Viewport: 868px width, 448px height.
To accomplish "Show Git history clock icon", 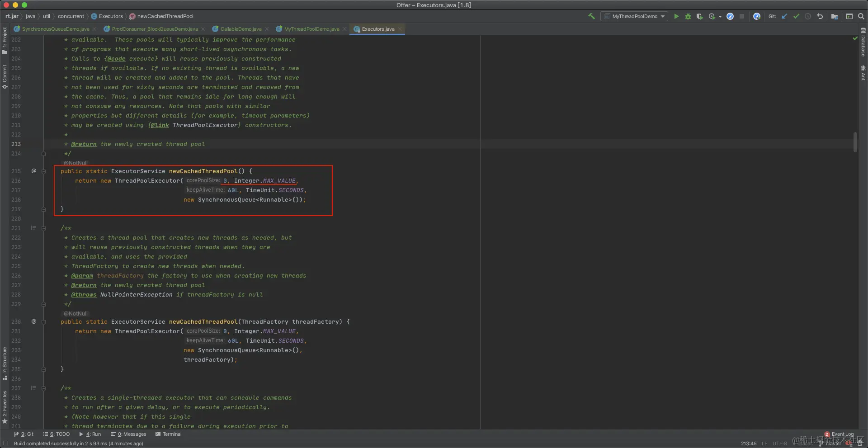I will [808, 16].
